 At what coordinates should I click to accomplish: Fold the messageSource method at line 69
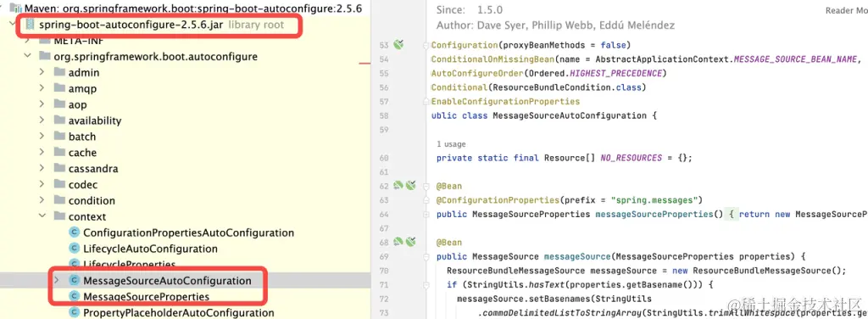(426, 257)
